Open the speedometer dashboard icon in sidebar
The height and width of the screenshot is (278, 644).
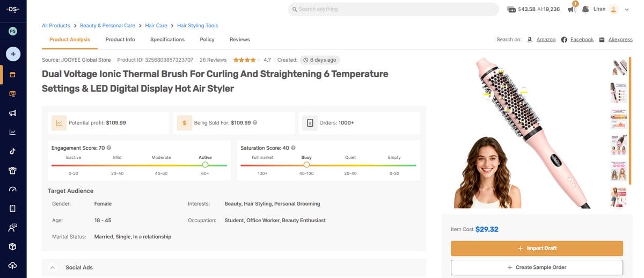pos(13,189)
